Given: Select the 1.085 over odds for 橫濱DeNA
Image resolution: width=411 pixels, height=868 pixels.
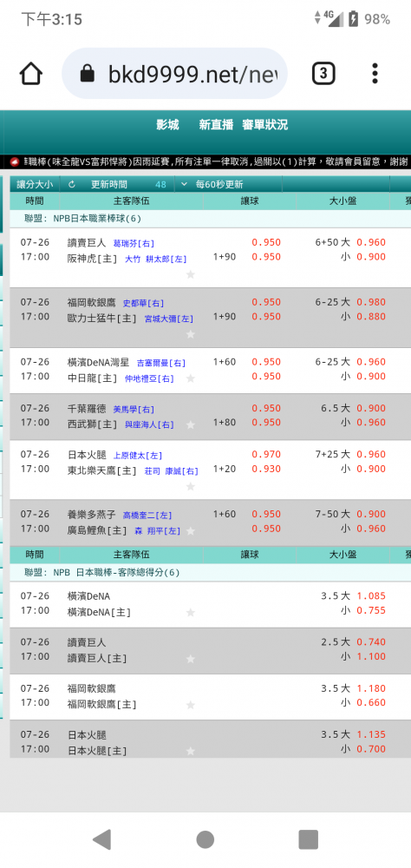Looking at the screenshot, I should click(371, 596).
